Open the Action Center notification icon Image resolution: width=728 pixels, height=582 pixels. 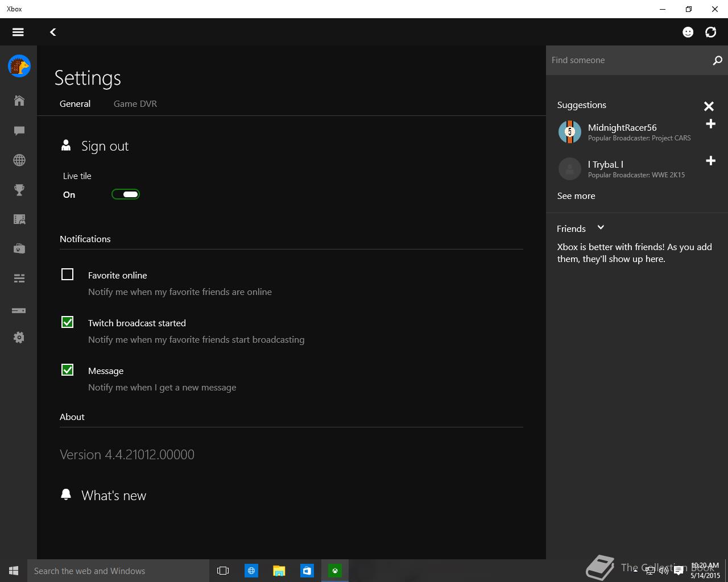(679, 571)
